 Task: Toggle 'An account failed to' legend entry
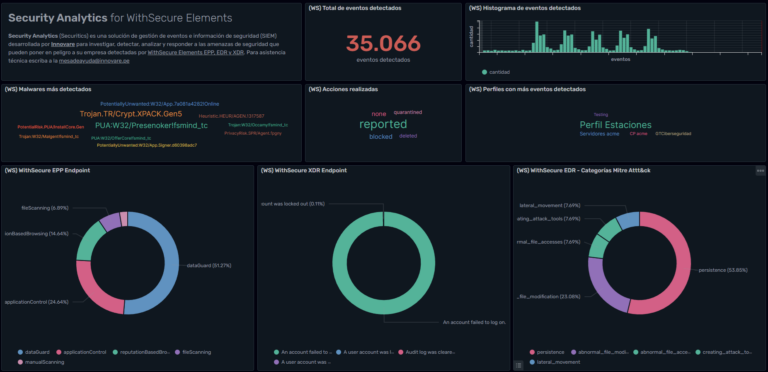pos(303,351)
